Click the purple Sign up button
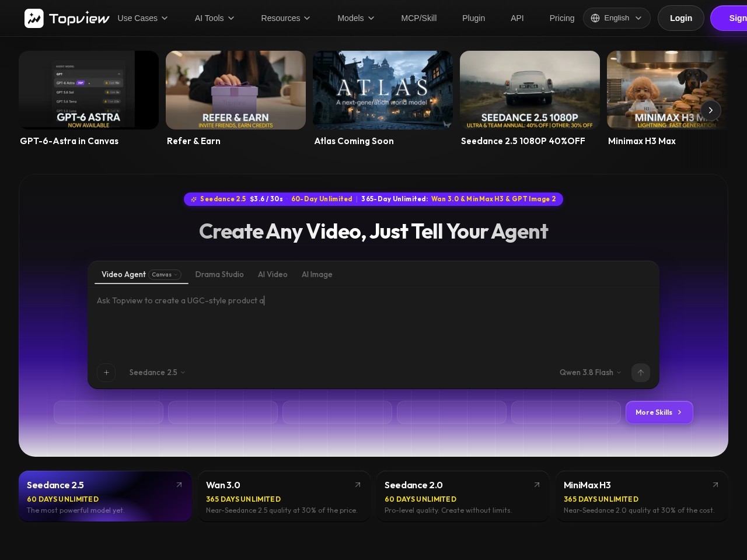Screen dimensions: 747x560 (x=729, y=18)
